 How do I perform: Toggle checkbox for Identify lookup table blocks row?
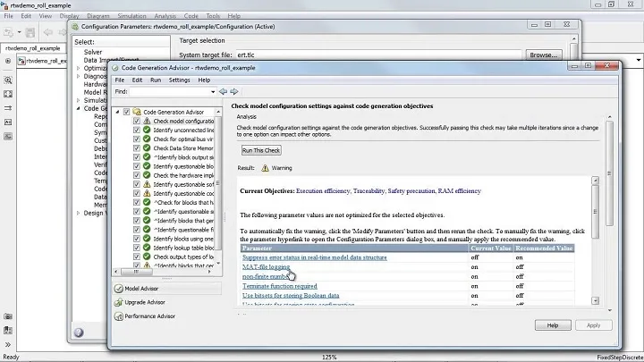click(136, 248)
